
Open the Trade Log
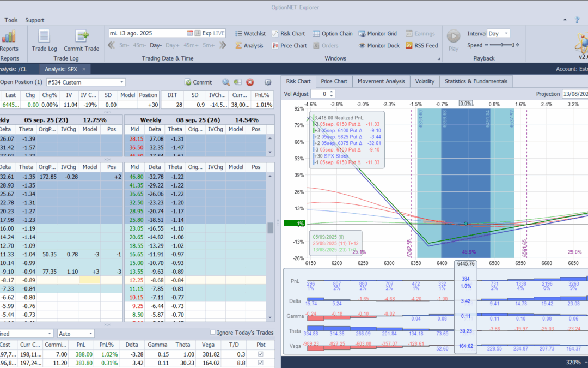tap(44, 40)
